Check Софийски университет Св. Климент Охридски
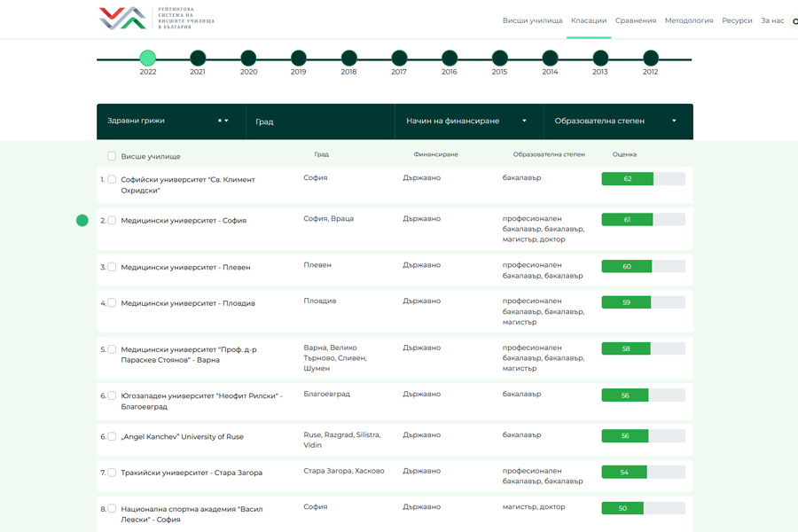The width and height of the screenshot is (798, 532). point(112,179)
